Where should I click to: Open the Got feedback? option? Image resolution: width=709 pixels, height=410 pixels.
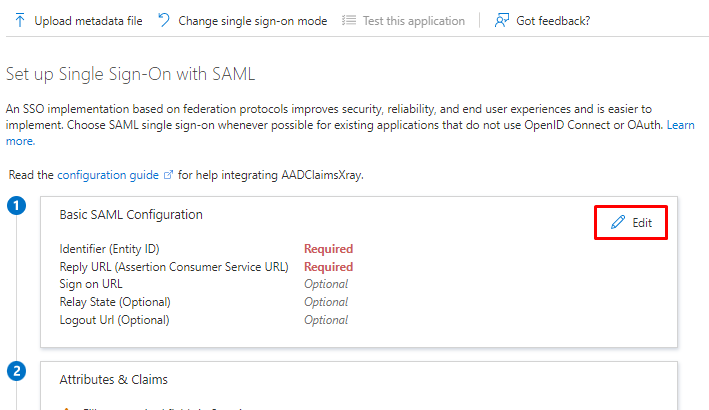553,21
